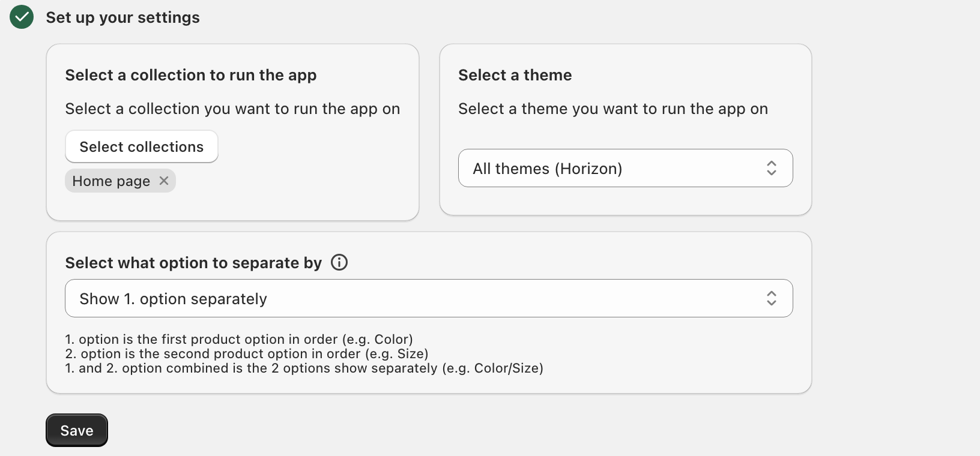Click the theme description text under heading
Screen dimensions: 980x456
click(613, 109)
